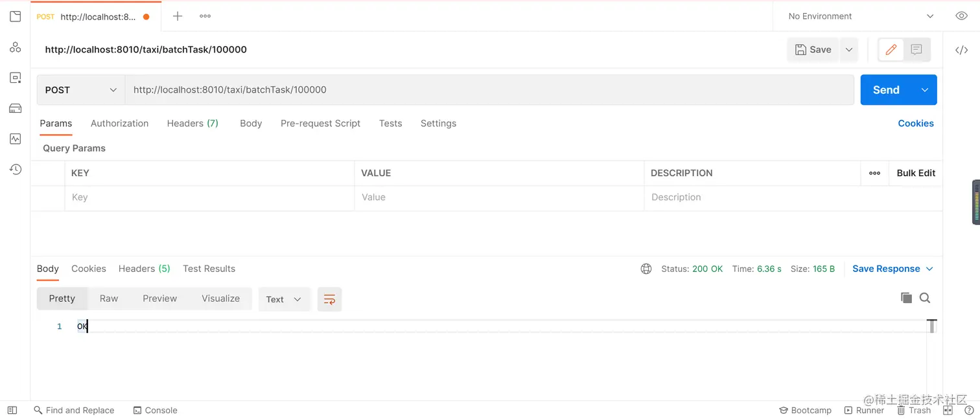Open the comments icon beside the pencil
The image size is (980, 419).
coord(916,49)
